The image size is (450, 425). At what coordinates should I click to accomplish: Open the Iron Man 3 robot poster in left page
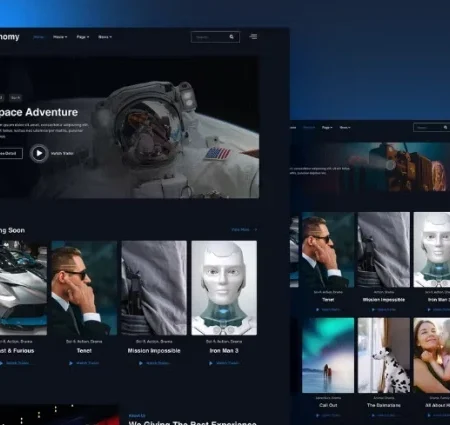224,288
